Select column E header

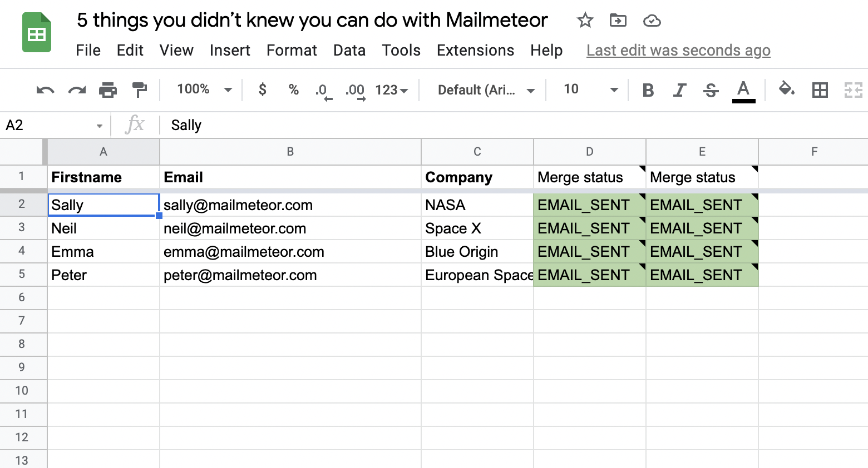click(x=702, y=152)
